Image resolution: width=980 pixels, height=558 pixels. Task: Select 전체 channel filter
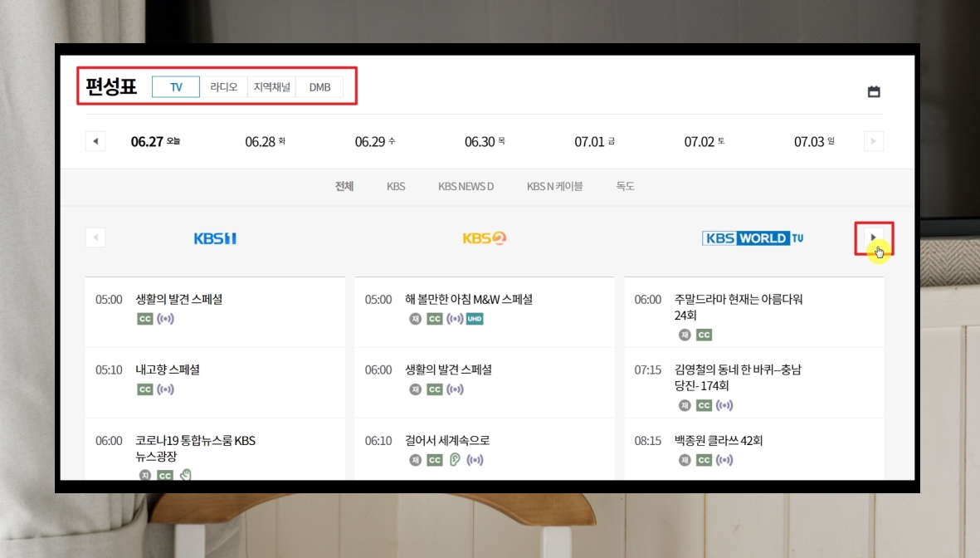click(344, 187)
